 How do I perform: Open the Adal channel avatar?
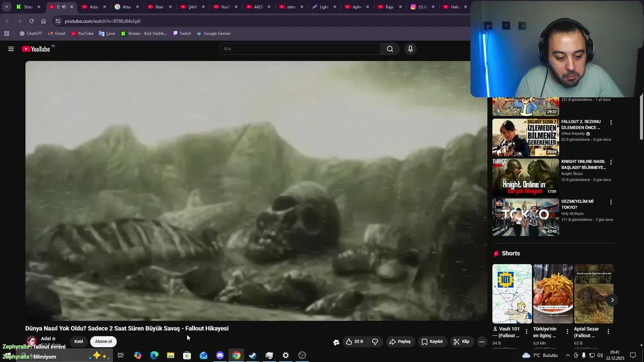(31, 341)
